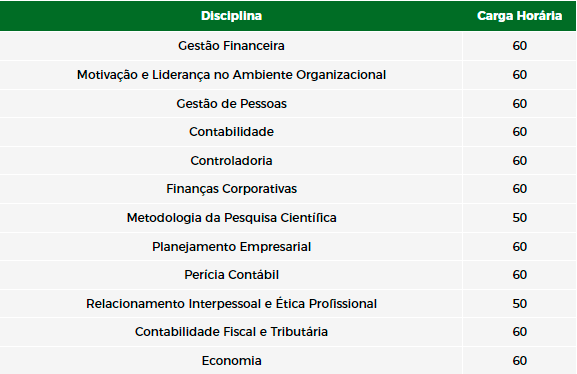Click the Carga Horária column header

pos(519,16)
